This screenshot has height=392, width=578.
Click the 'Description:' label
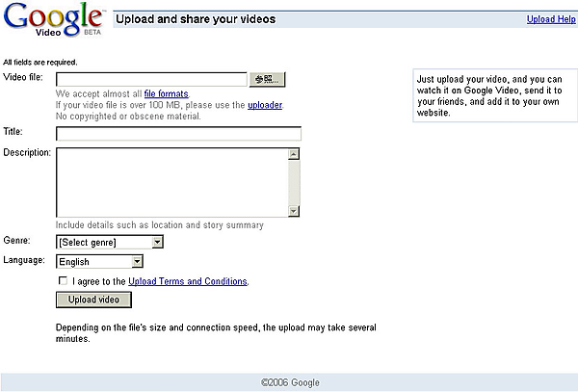[27, 152]
